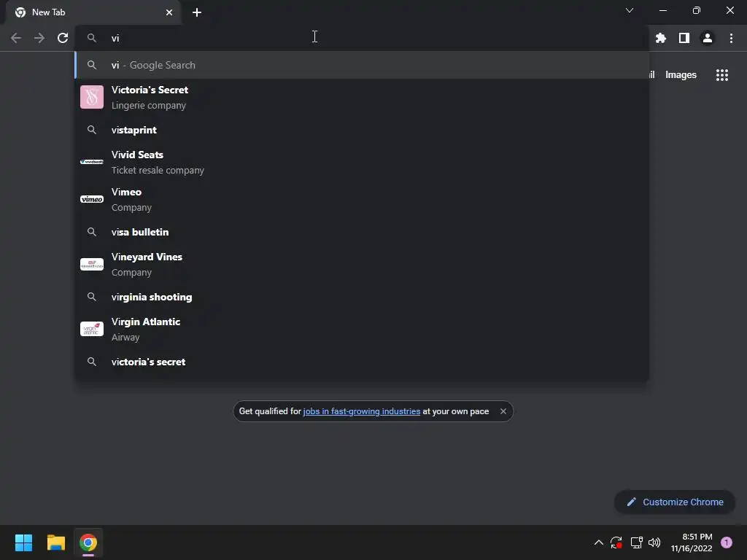Click the Chrome taskbar icon
Image resolution: width=747 pixels, height=560 pixels.
(x=88, y=542)
